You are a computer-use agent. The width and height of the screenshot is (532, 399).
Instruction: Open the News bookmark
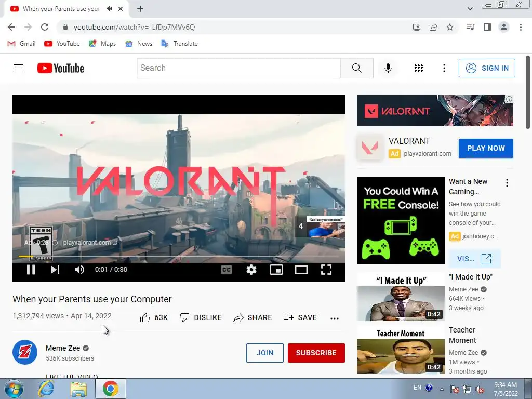(x=139, y=44)
